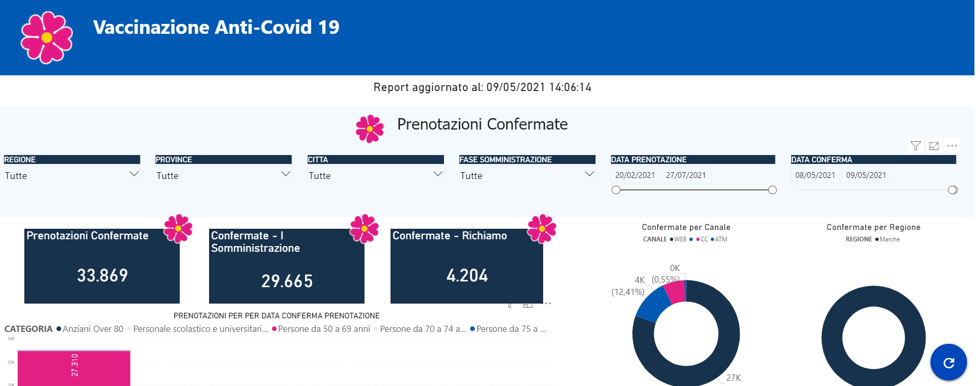
Task: Toggle Persone da 75 legend item
Action: [x=508, y=329]
